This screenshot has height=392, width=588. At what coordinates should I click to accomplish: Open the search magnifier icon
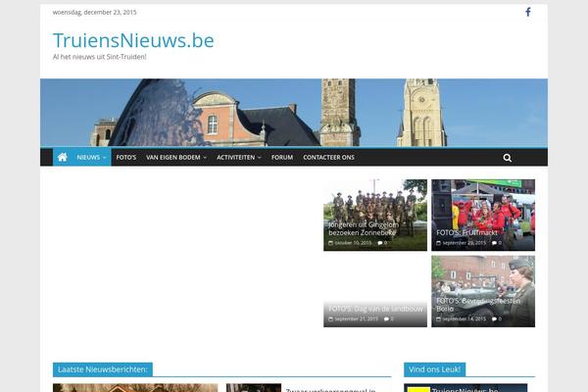(x=508, y=158)
